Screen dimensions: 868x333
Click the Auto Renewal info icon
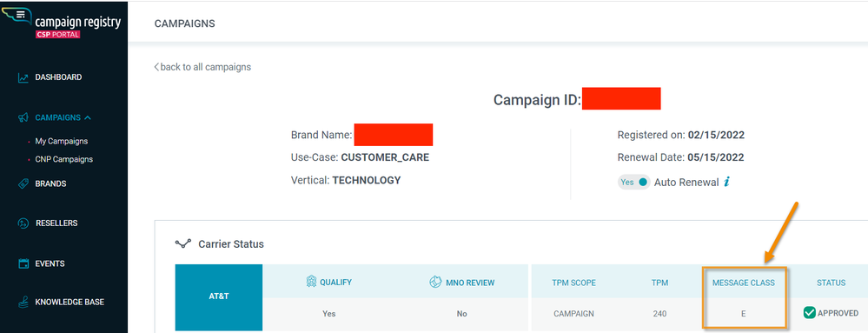[726, 182]
